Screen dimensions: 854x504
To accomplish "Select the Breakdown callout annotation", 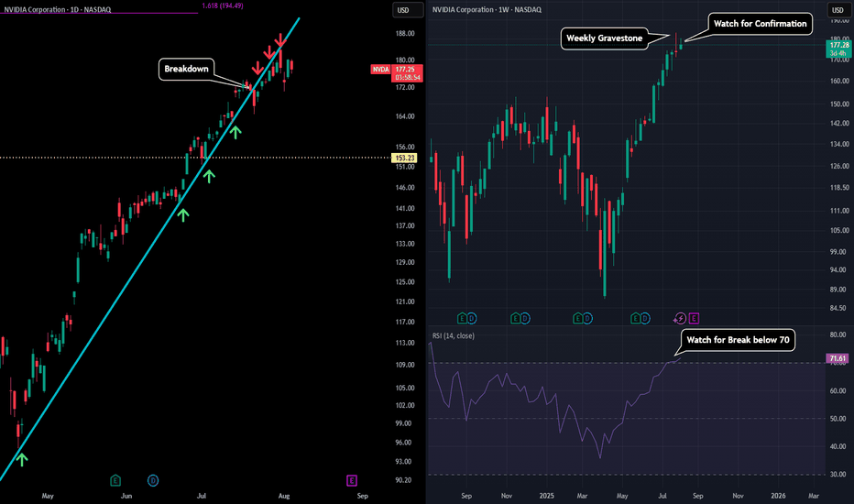I will pyautogui.click(x=186, y=70).
